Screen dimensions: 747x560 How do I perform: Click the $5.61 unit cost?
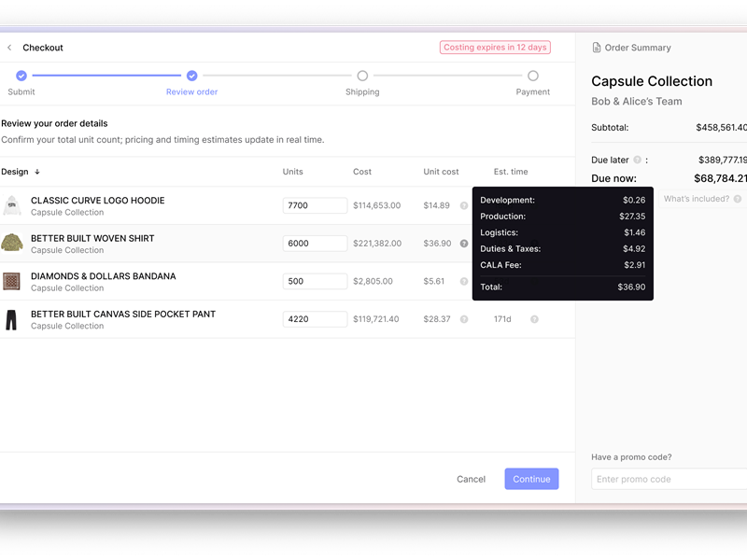click(434, 282)
